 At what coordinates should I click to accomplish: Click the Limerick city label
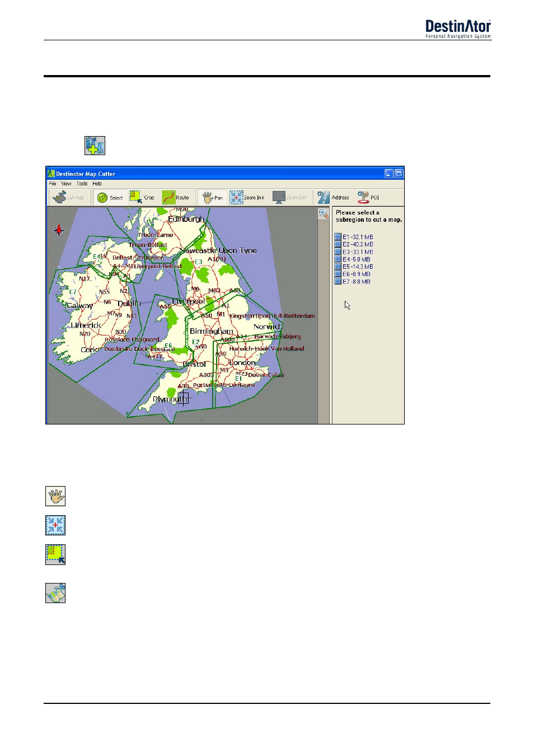click(86, 325)
